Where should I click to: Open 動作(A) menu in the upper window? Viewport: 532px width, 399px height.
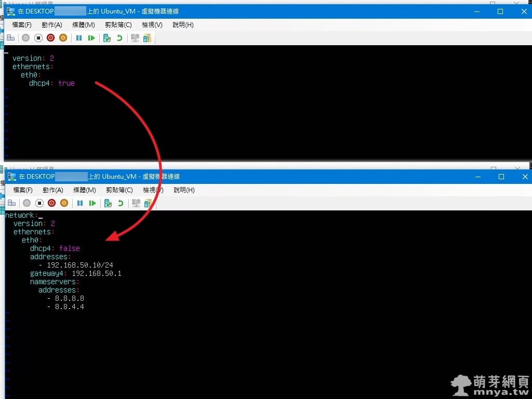coord(52,25)
